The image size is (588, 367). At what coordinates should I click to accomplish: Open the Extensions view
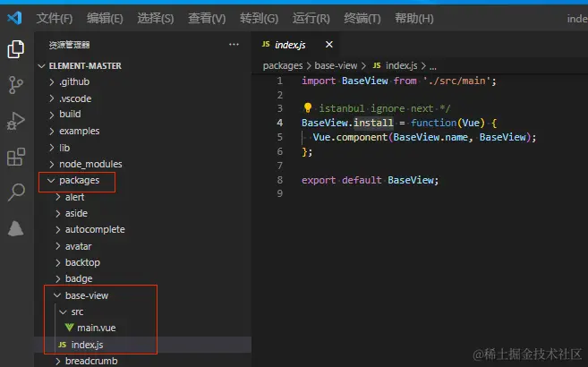16,157
